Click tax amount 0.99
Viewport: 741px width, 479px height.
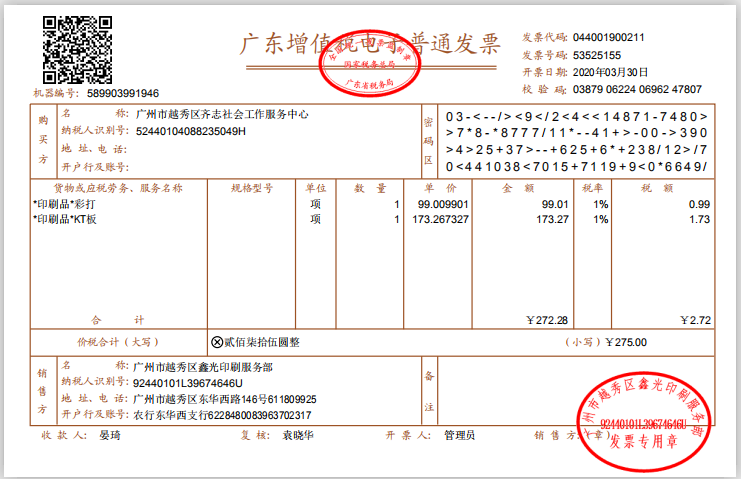pyautogui.click(x=699, y=204)
